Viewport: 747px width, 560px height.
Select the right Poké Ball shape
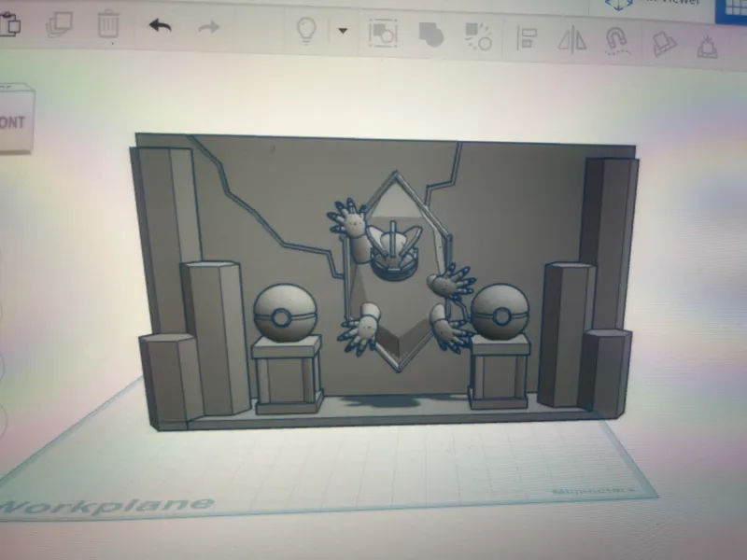[x=500, y=313]
